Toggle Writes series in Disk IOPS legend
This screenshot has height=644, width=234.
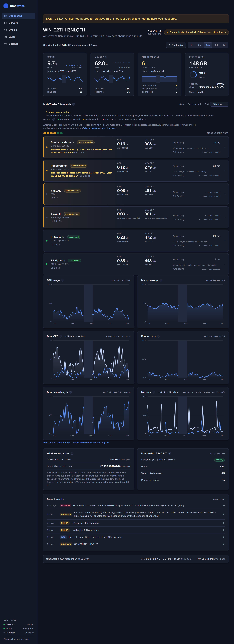(80, 336)
